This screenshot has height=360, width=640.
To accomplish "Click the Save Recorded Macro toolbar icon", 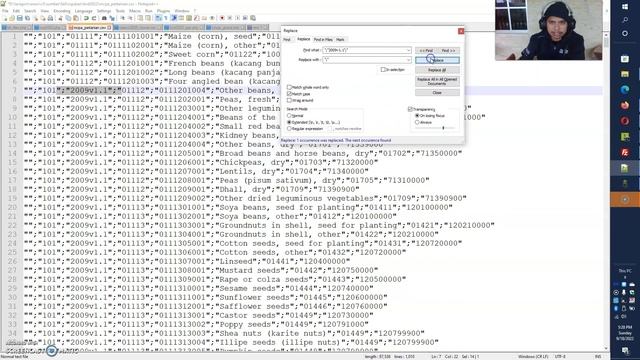I will [x=253, y=18].
